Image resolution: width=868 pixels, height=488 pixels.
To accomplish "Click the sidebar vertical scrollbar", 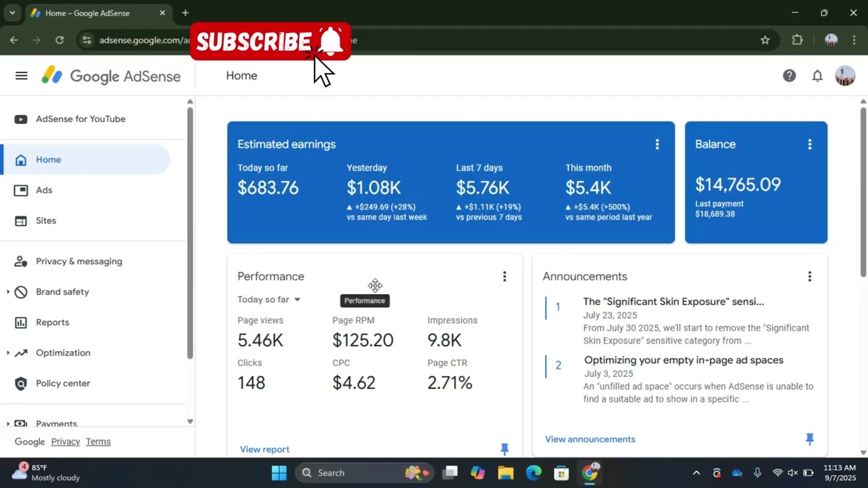I will click(190, 234).
